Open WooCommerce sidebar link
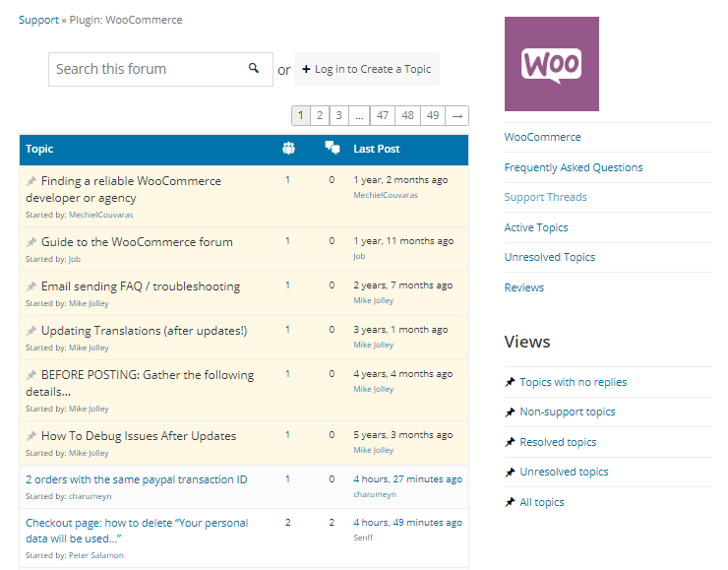 click(542, 137)
